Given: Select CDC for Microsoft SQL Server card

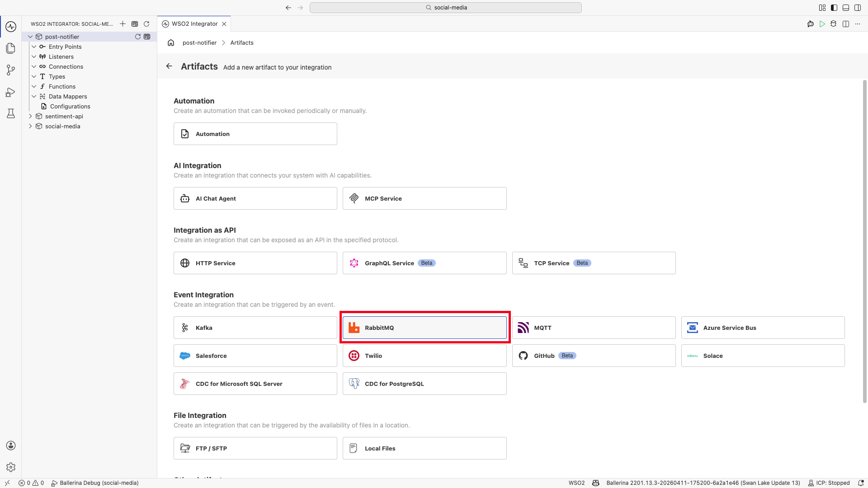Looking at the screenshot, I should pos(255,384).
